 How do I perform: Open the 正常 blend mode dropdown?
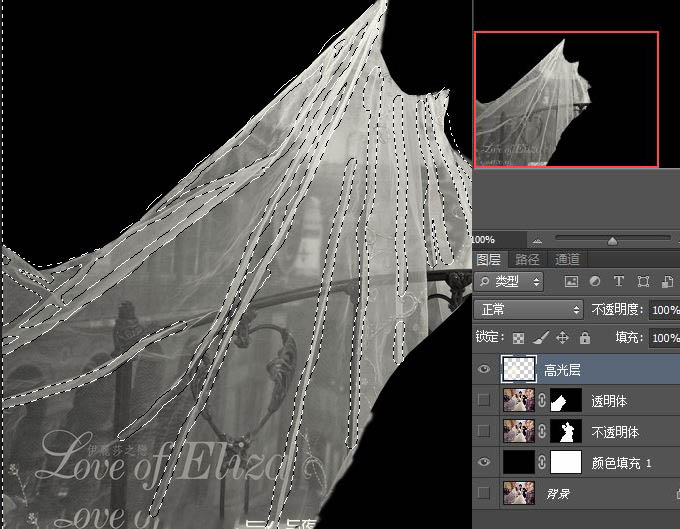click(x=528, y=310)
